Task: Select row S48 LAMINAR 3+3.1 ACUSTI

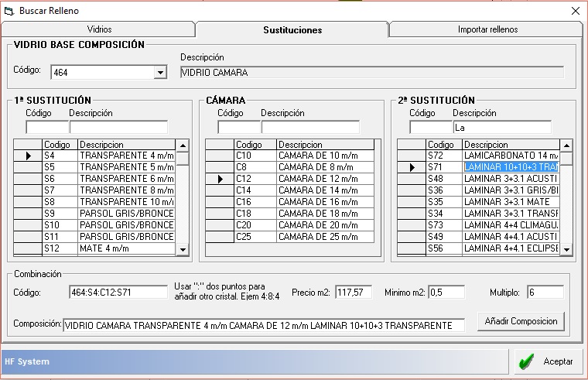Action: pos(511,178)
